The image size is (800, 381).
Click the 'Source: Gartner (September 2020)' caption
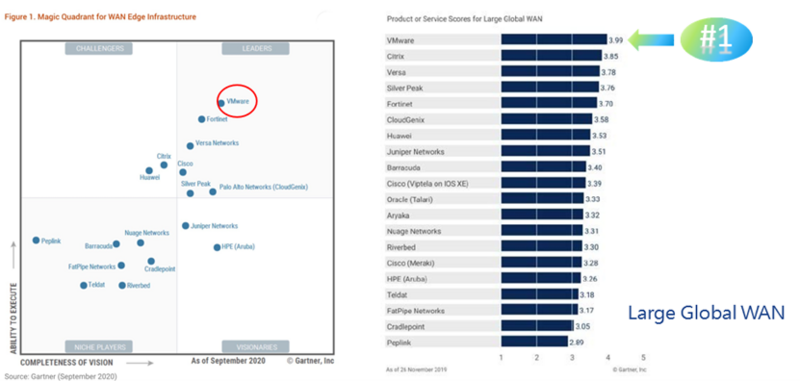[60, 377]
